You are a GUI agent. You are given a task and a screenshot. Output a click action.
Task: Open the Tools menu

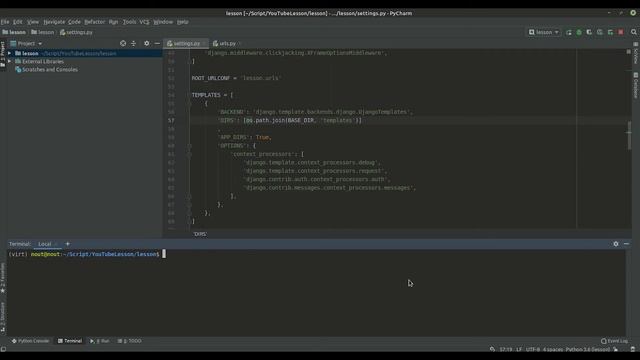click(129, 22)
